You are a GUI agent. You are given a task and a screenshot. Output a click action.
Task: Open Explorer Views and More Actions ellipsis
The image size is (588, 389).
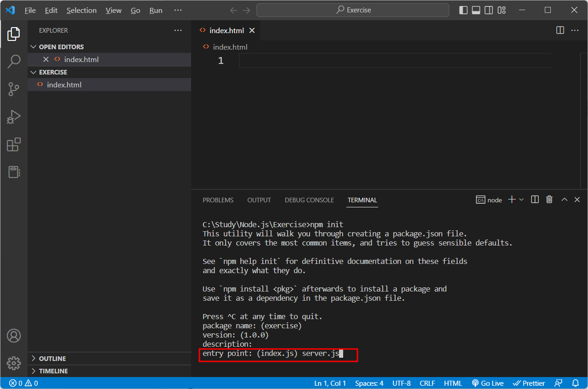point(178,30)
